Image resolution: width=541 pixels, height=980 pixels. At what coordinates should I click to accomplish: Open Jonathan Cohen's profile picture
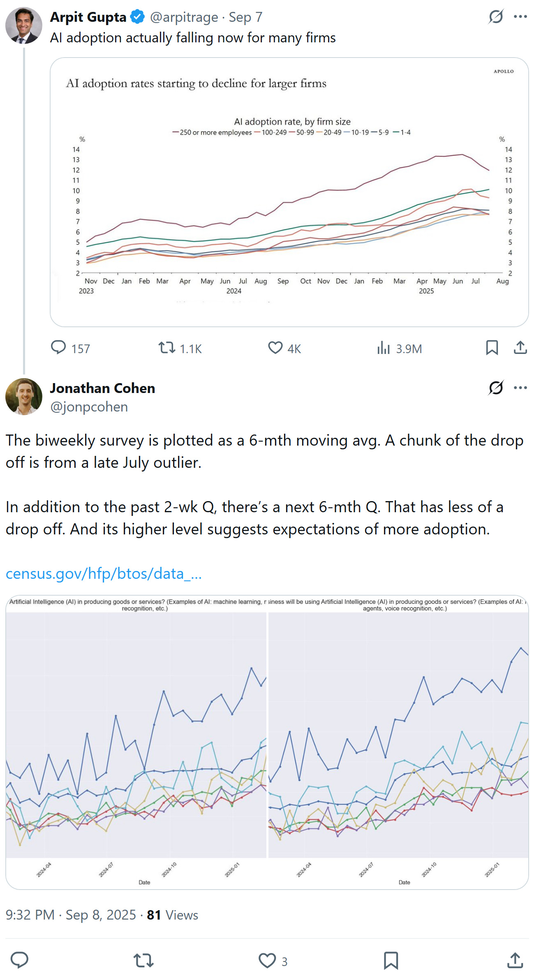pos(24,397)
